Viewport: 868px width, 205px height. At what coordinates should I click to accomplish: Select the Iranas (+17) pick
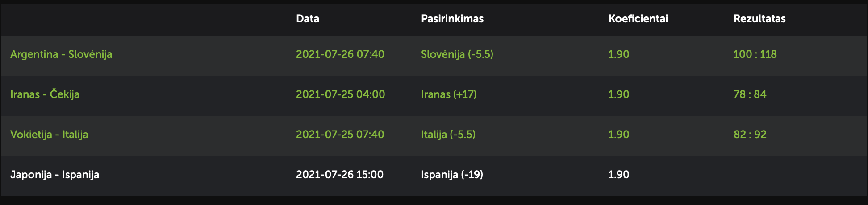449,94
